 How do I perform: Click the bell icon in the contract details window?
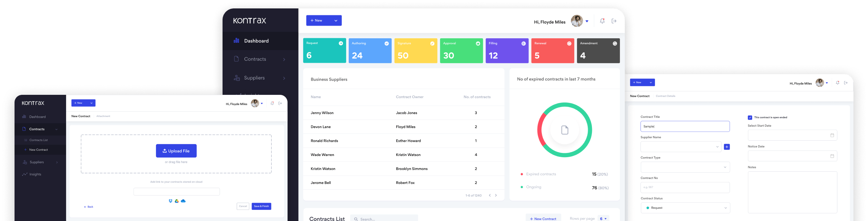838,83
